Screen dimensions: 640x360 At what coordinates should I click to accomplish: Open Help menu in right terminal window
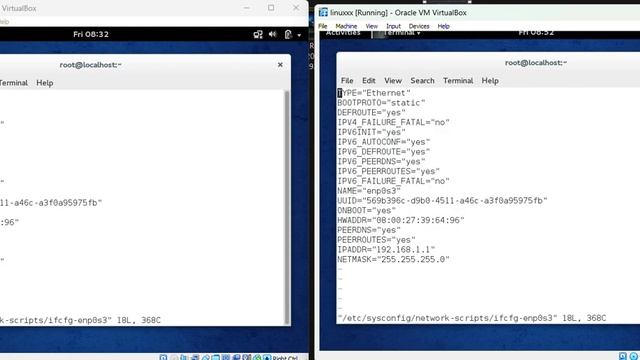coord(490,81)
